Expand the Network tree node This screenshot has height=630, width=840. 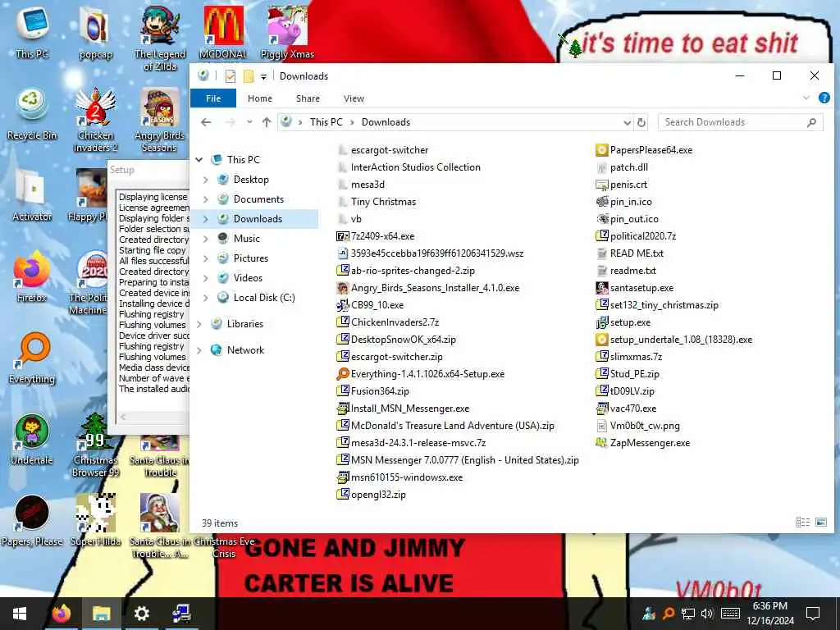click(199, 350)
